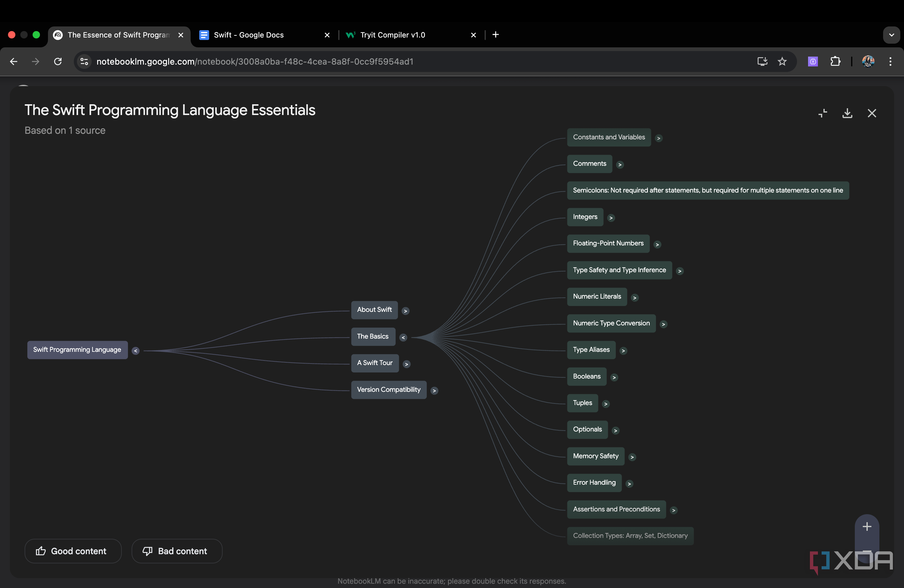The image size is (904, 588).
Task: Expand the Memory Safety node
Action: pos(632,457)
